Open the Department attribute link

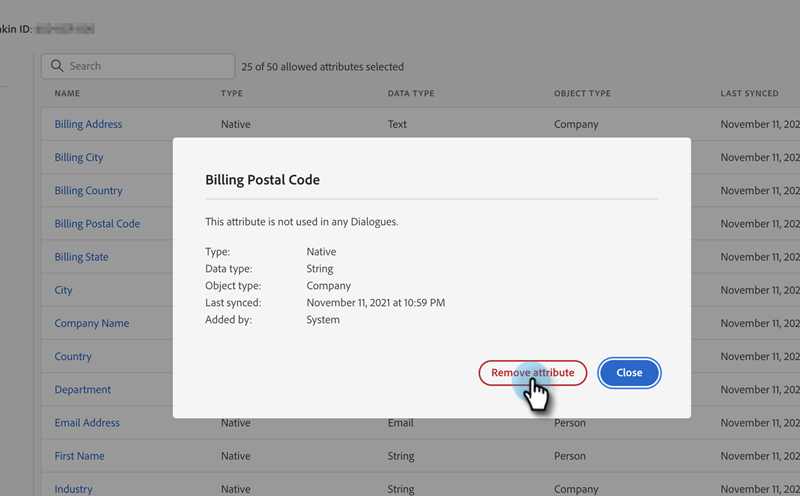pos(82,389)
